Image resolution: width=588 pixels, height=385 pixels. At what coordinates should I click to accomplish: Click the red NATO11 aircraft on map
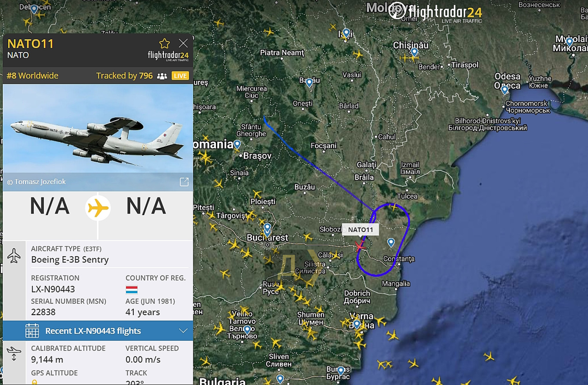click(x=360, y=246)
